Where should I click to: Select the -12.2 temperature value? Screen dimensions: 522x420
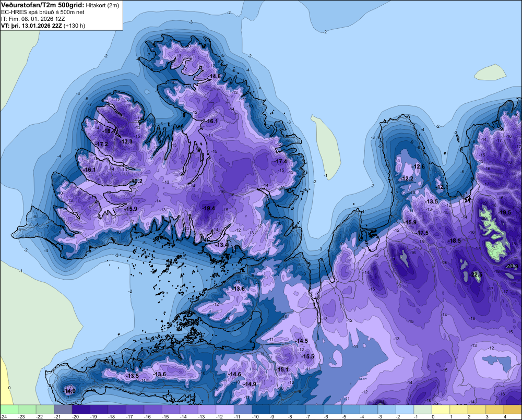coord(407,179)
